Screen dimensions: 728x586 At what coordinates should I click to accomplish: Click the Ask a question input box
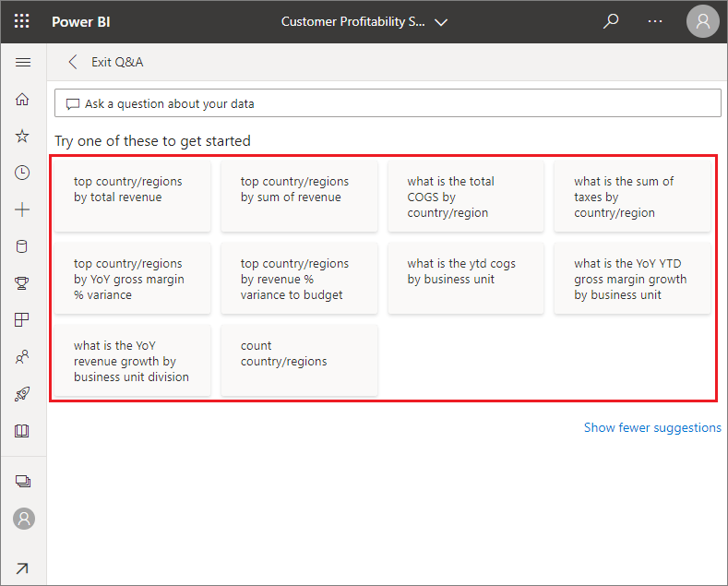(388, 103)
